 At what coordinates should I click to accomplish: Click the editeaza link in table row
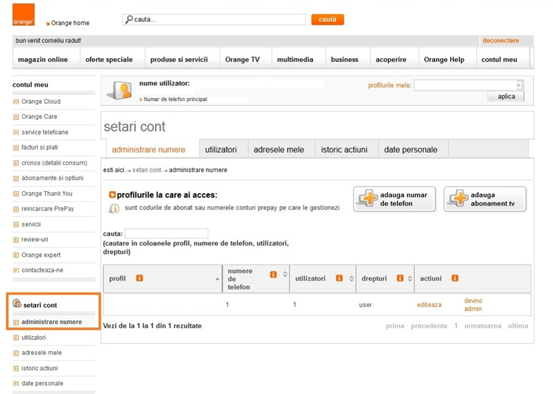point(429,305)
